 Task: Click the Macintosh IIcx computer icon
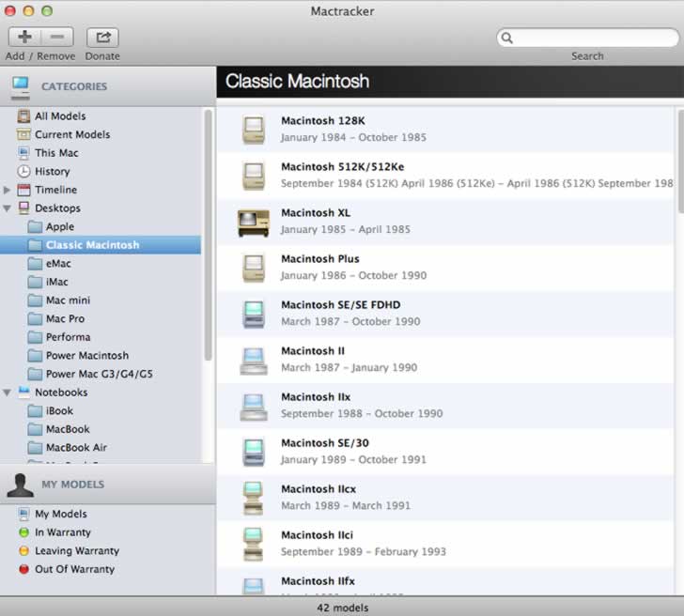[x=254, y=498]
